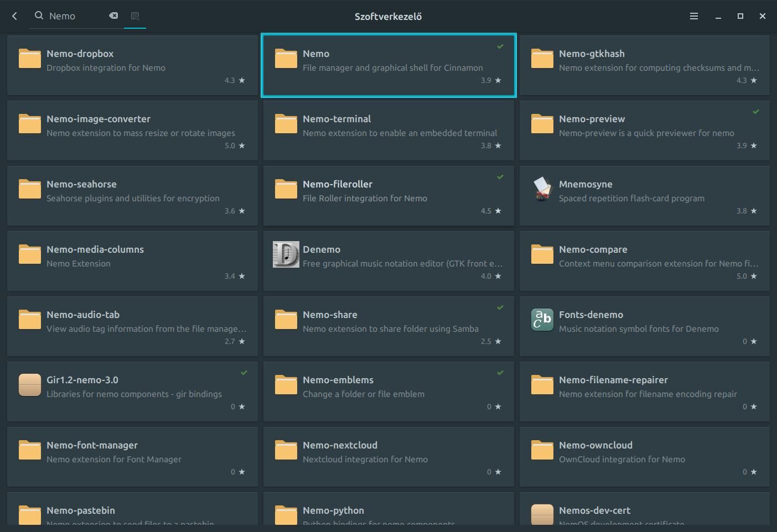Screen dimensions: 777x532
Task: Click the Nemo-terminal folder icon
Action: 286,124
